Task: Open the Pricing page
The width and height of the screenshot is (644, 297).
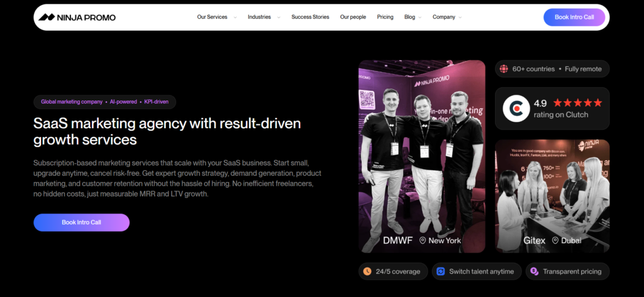Action: pos(386,17)
